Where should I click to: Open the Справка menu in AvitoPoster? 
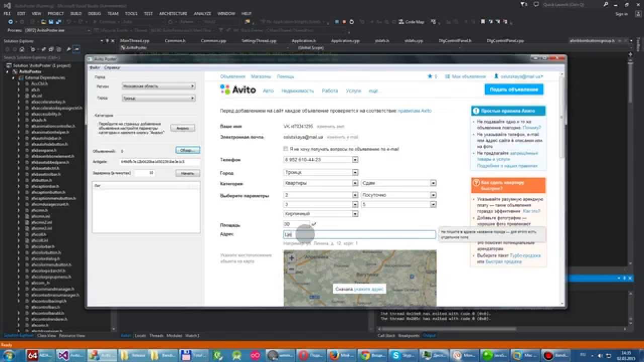pyautogui.click(x=112, y=67)
